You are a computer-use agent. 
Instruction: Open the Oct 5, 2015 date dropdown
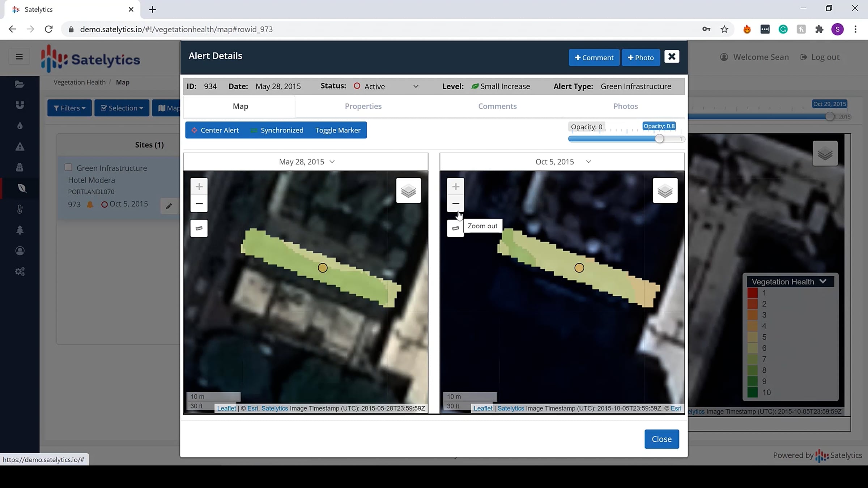[563, 162]
